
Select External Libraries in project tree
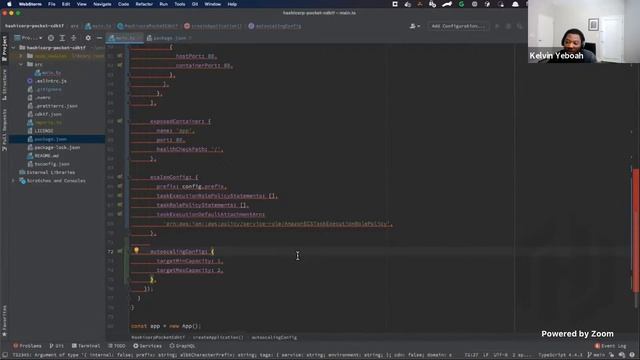[51, 172]
